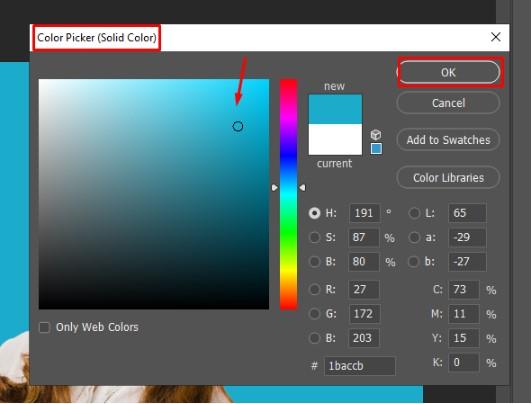
Task: Click the right hue slider arrow handle
Action: pos(302,188)
